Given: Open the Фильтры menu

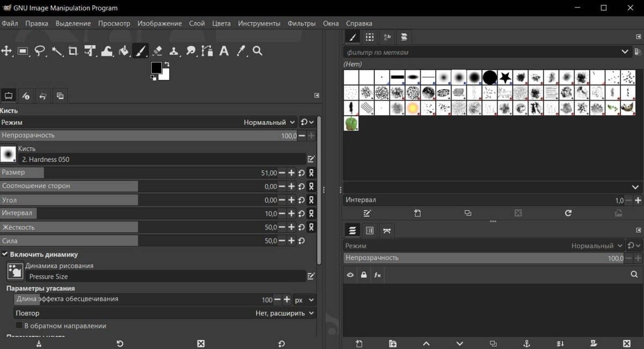Looking at the screenshot, I should (x=301, y=23).
